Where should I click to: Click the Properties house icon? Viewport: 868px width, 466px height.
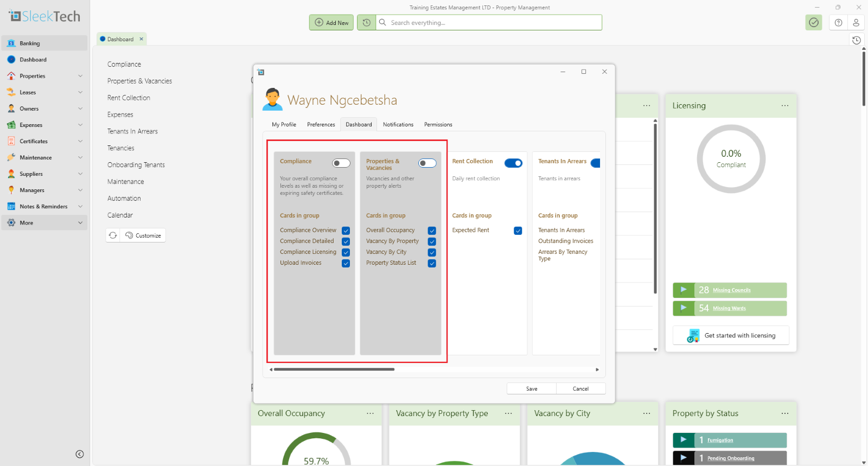[x=11, y=76]
